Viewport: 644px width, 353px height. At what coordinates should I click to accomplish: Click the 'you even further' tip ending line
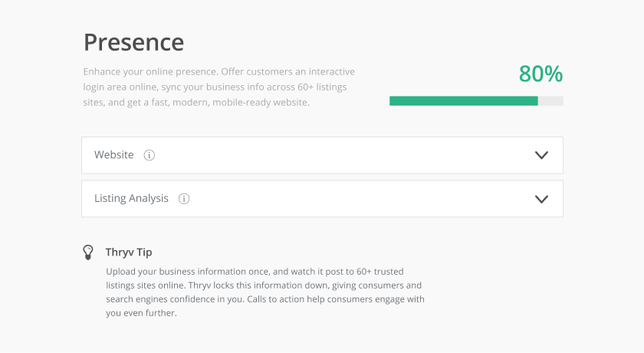pos(141,313)
